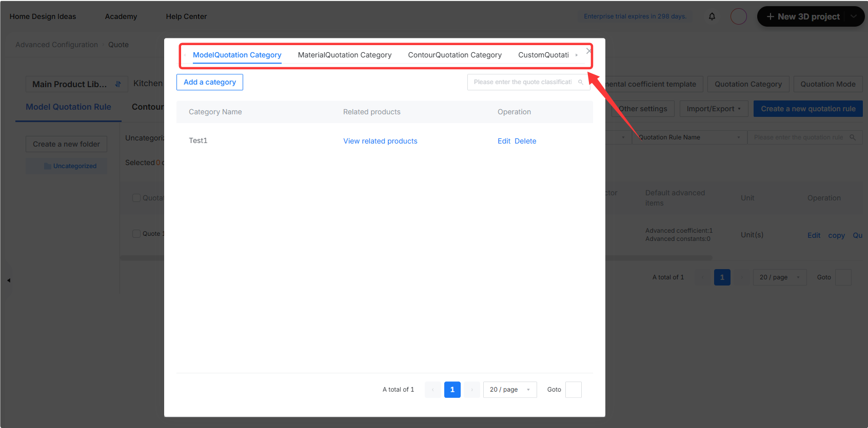Open the Quotation Category button
Viewport: 868px width, 428px height.
click(748, 84)
